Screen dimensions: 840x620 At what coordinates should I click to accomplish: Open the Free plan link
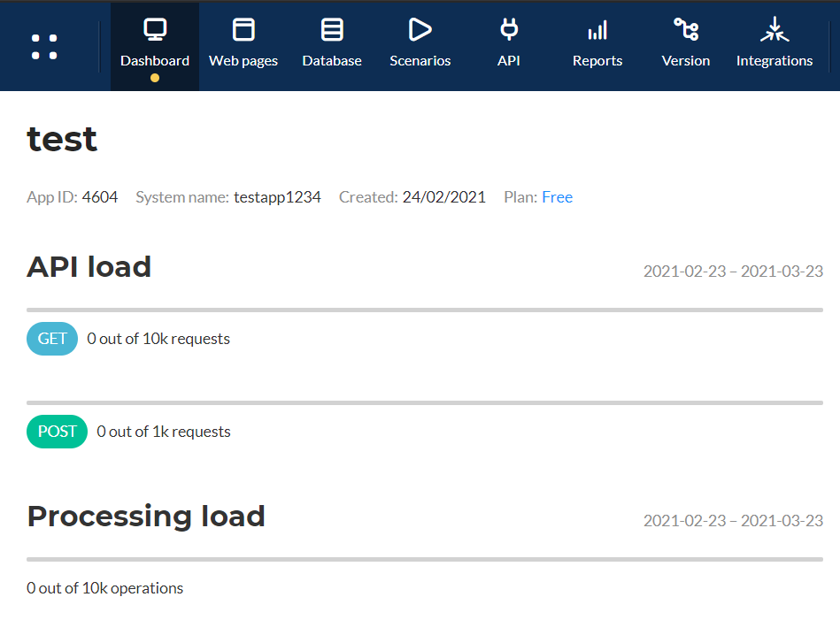pyautogui.click(x=557, y=197)
